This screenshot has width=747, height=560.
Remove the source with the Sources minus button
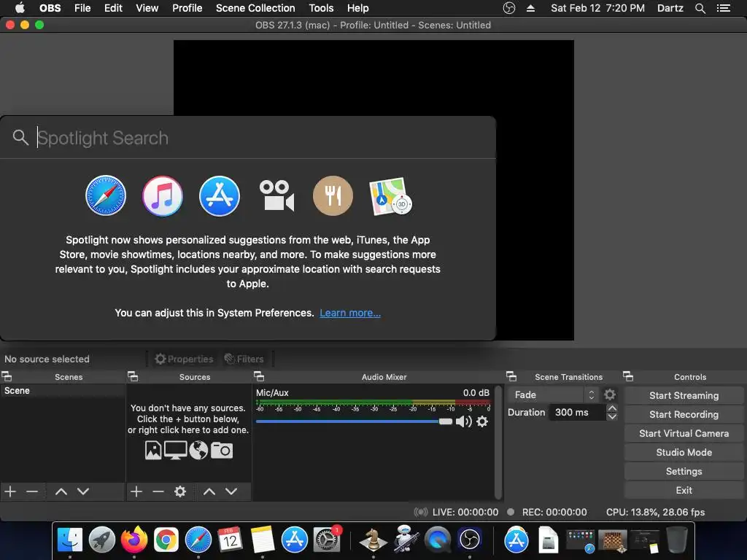[x=158, y=491]
